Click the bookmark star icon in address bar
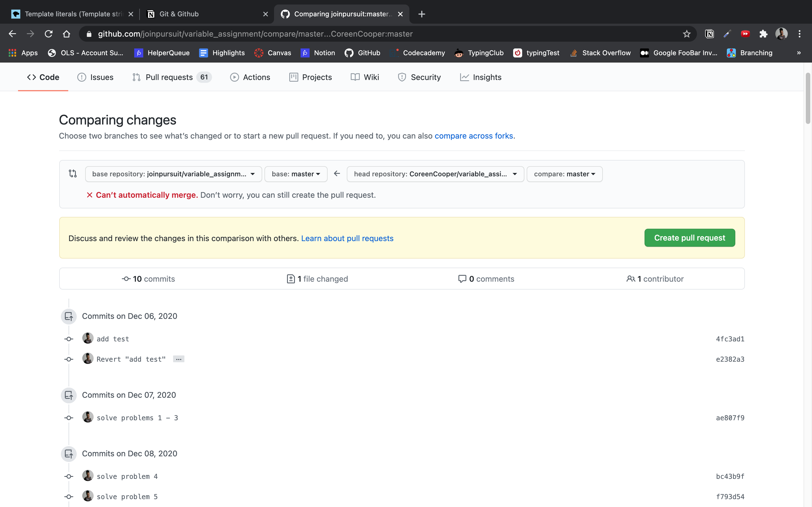Image resolution: width=812 pixels, height=507 pixels. pyautogui.click(x=687, y=34)
